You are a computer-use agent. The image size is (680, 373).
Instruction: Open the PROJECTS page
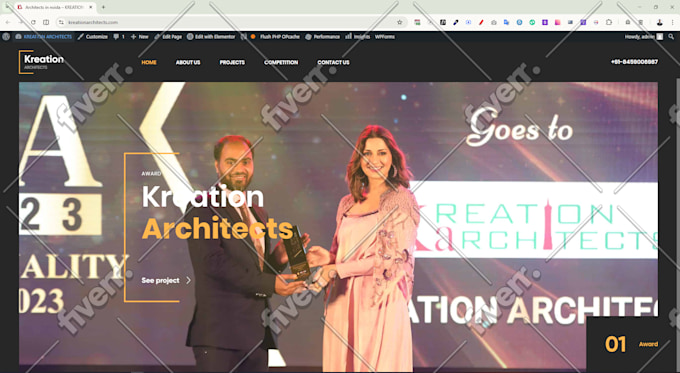(232, 62)
